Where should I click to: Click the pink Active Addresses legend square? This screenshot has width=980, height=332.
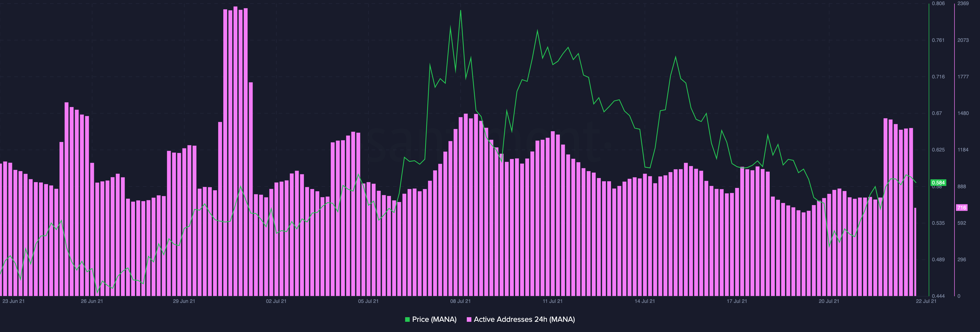[x=469, y=319]
